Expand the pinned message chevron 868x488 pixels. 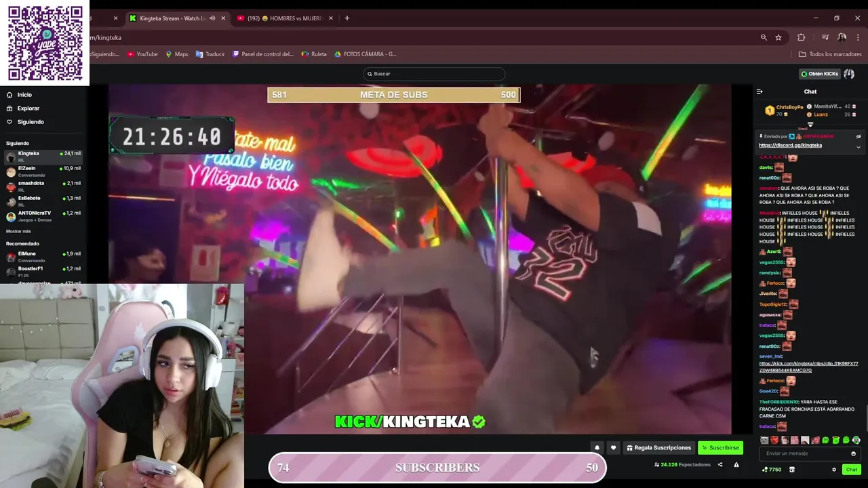pyautogui.click(x=858, y=147)
